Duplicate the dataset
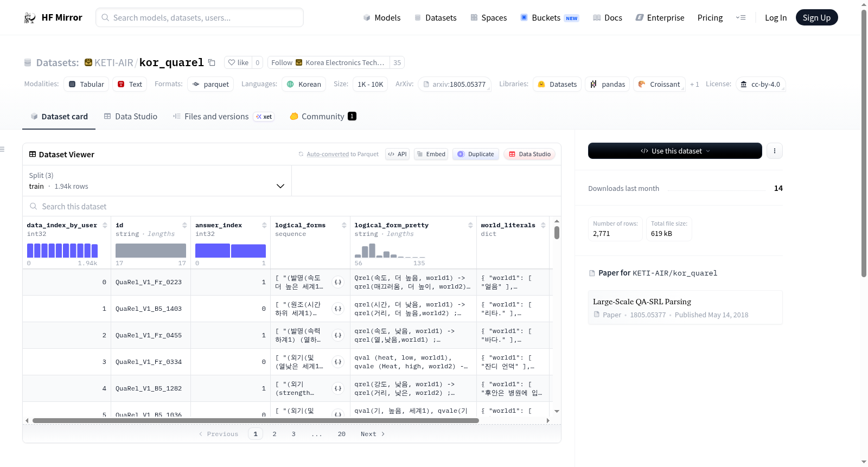The width and height of the screenshot is (868, 467). click(x=476, y=154)
